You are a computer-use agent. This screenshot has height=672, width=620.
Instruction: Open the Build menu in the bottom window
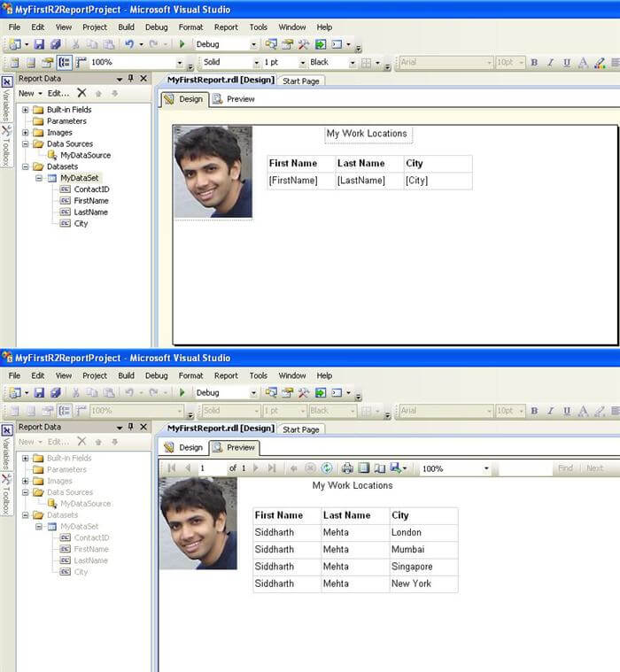tap(126, 375)
